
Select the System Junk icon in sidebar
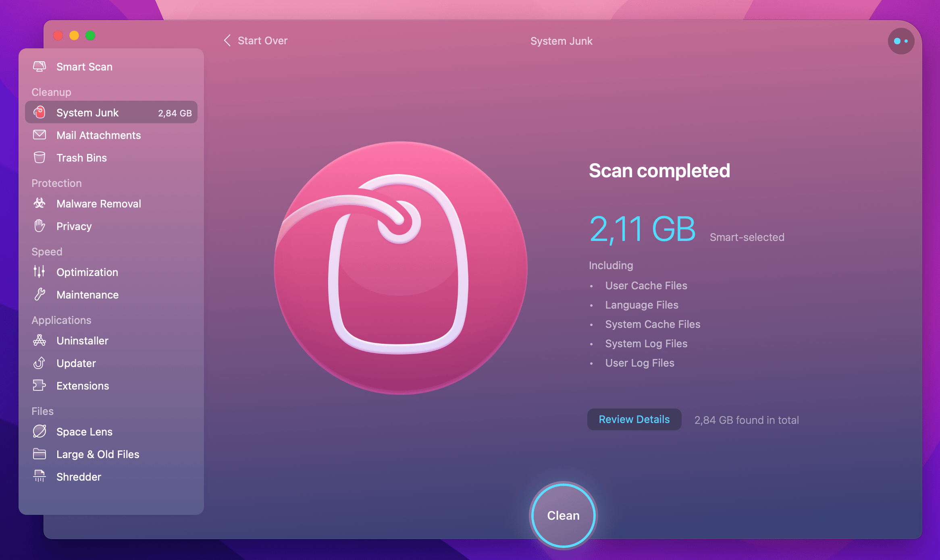[x=39, y=112]
